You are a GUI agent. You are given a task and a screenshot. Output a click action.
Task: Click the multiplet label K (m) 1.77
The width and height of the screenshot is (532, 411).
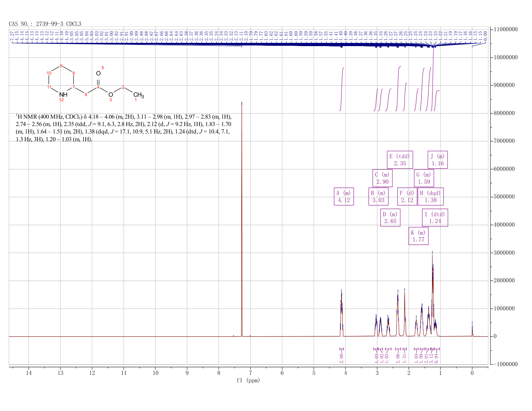coord(419,236)
